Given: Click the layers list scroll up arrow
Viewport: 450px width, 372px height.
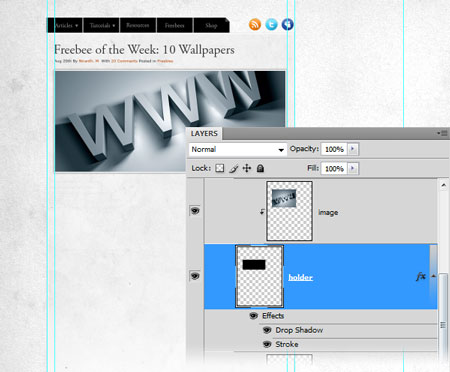Looking at the screenshot, I should pyautogui.click(x=443, y=185).
